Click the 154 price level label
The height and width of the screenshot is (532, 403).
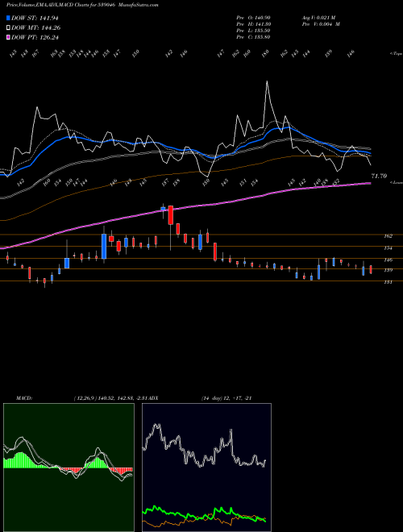click(x=388, y=248)
